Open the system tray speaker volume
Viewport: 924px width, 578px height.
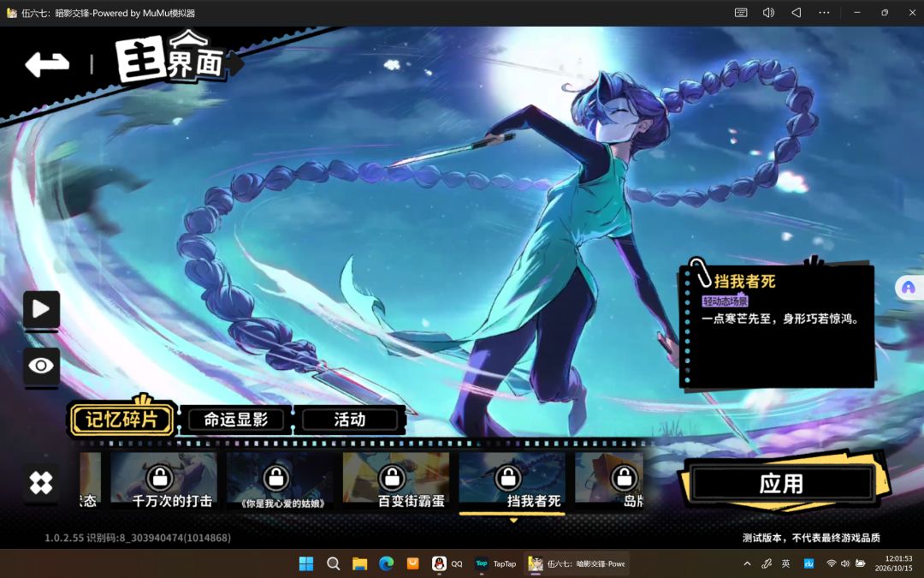(845, 563)
